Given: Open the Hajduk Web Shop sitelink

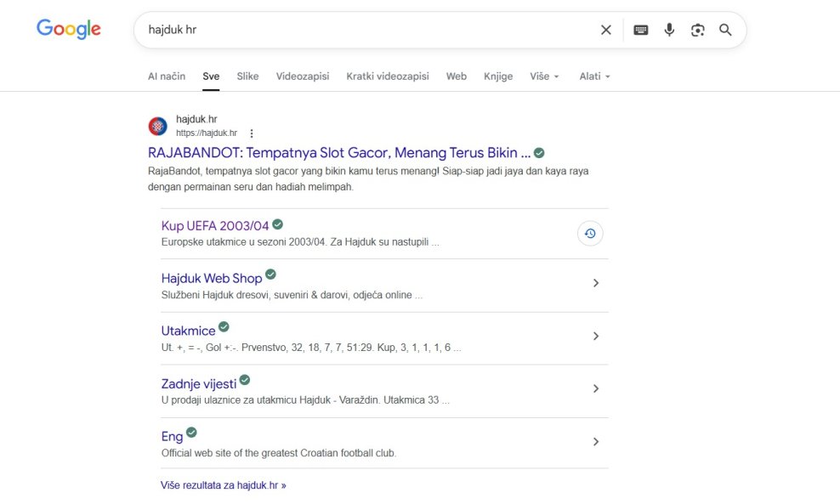Looking at the screenshot, I should click(x=212, y=279).
